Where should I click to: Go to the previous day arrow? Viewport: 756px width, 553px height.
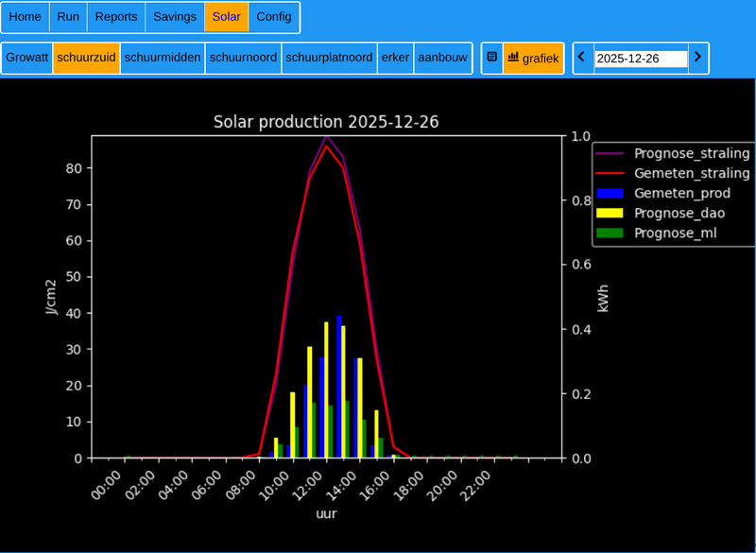tap(582, 58)
